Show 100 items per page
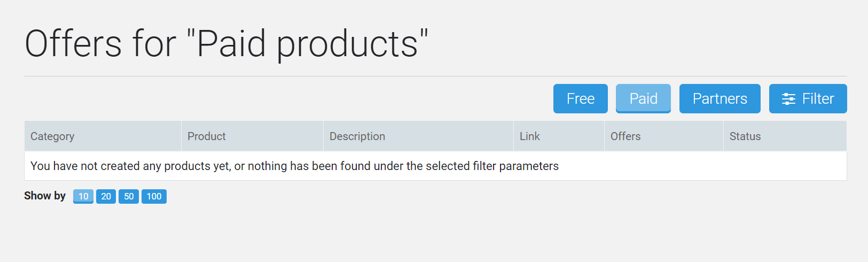This screenshot has height=262, width=868. pyautogui.click(x=154, y=196)
